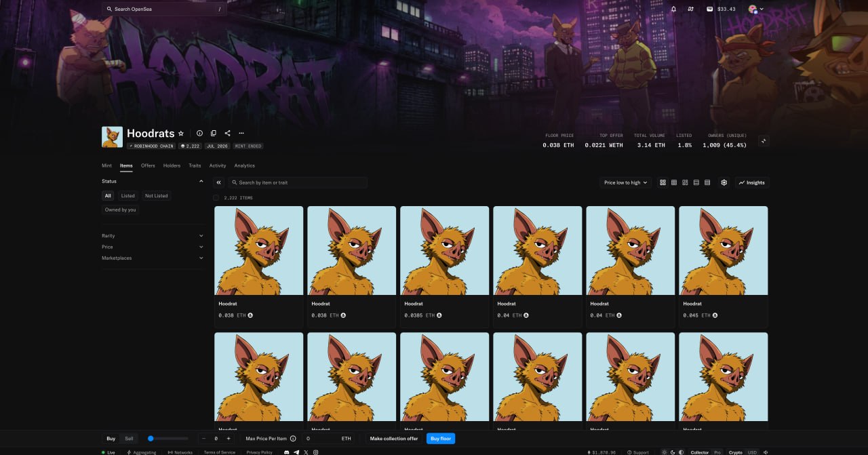Set currency display to Crypto

coord(736,452)
